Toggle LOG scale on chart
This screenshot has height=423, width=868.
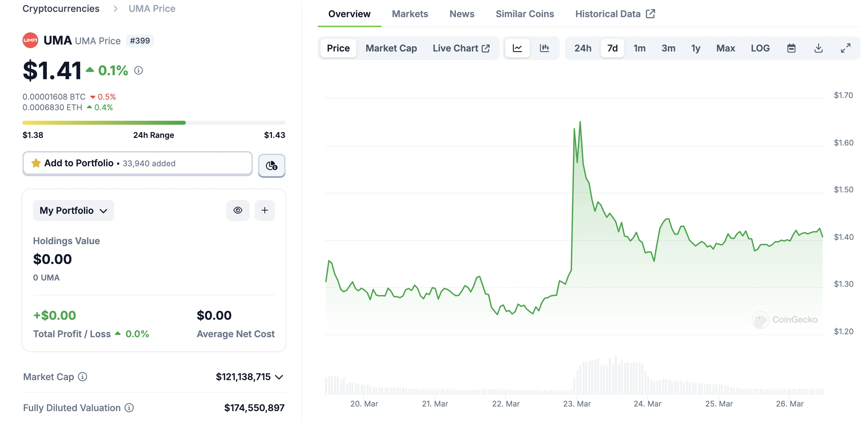760,48
